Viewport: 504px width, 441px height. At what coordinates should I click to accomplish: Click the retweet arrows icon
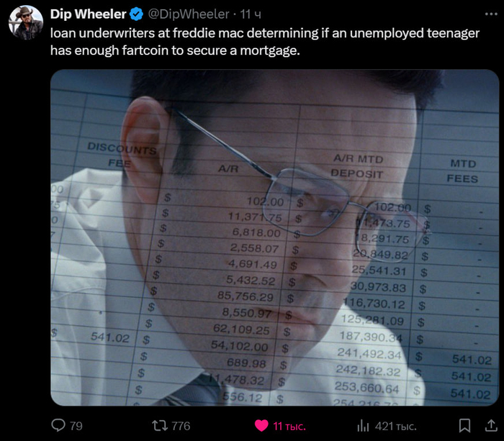(159, 426)
